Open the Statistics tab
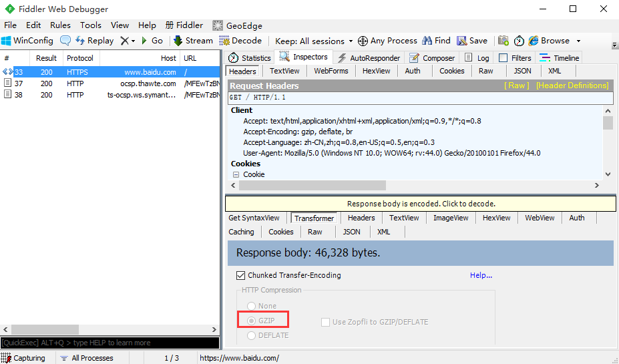Image resolution: width=619 pixels, height=364 pixels. point(250,58)
